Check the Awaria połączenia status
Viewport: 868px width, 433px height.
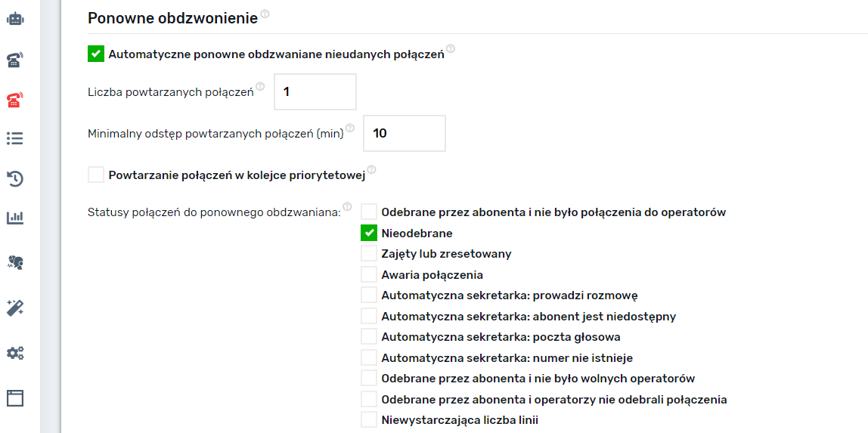[369, 275]
